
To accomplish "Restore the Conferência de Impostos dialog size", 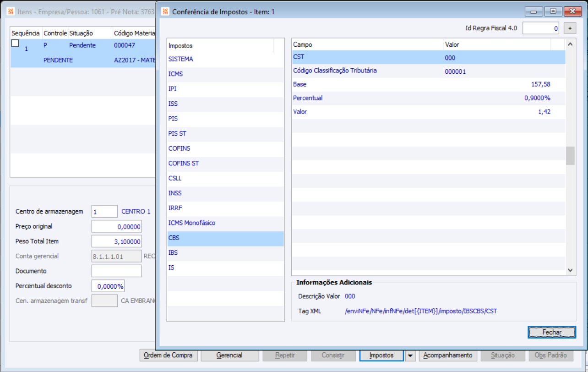I will [553, 11].
